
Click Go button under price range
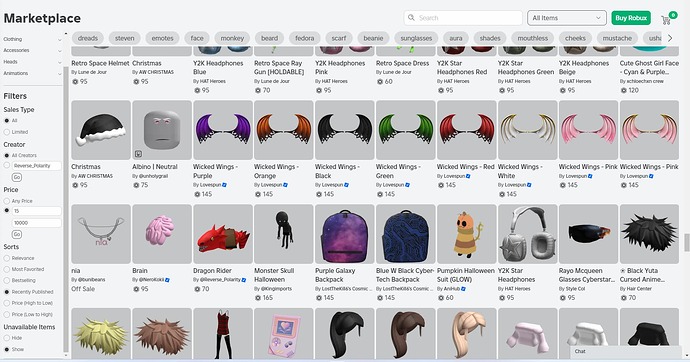click(17, 234)
